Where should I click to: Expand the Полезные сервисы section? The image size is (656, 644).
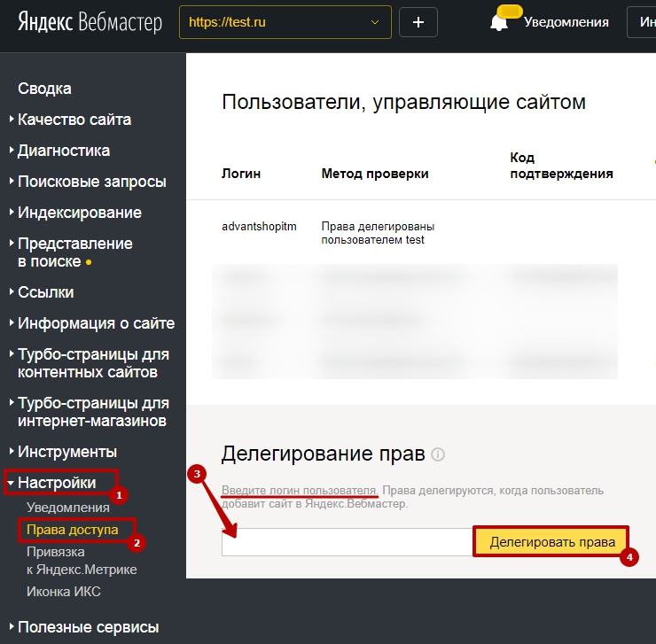[88, 627]
